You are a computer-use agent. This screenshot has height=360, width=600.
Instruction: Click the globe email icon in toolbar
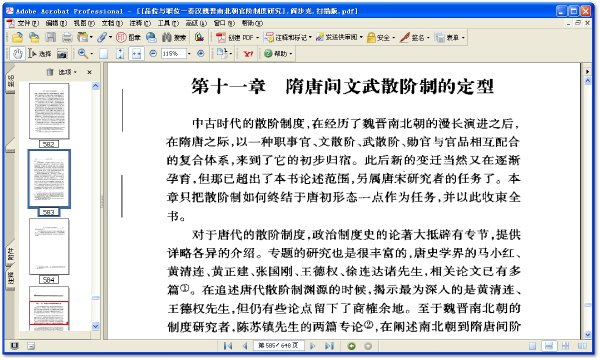pos(151,37)
